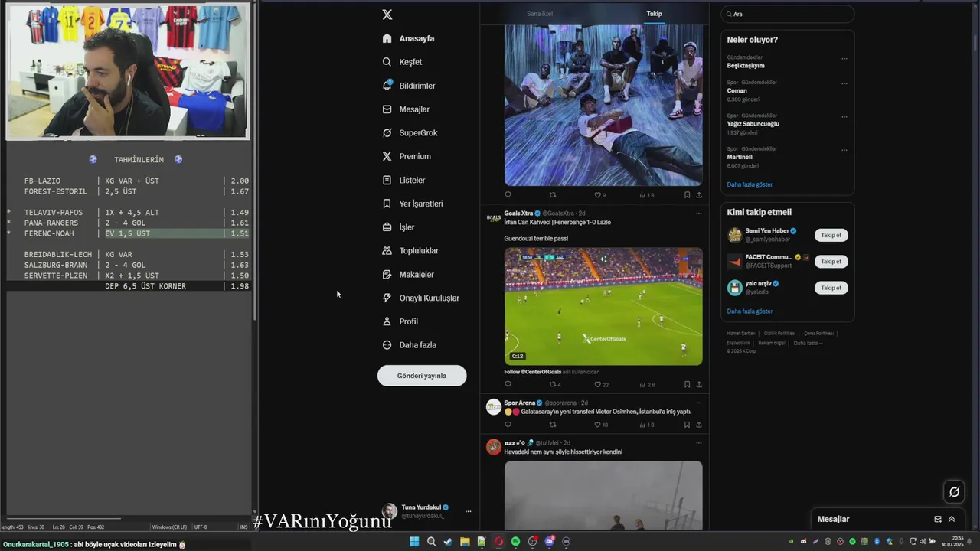The image size is (980, 551).
Task: Follow FACEIT Community account
Action: (x=831, y=262)
